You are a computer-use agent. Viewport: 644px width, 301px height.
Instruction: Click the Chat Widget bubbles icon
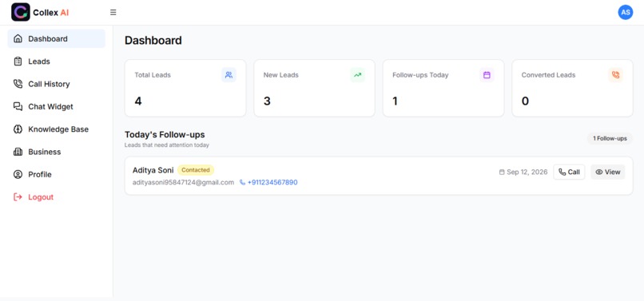[x=18, y=106]
